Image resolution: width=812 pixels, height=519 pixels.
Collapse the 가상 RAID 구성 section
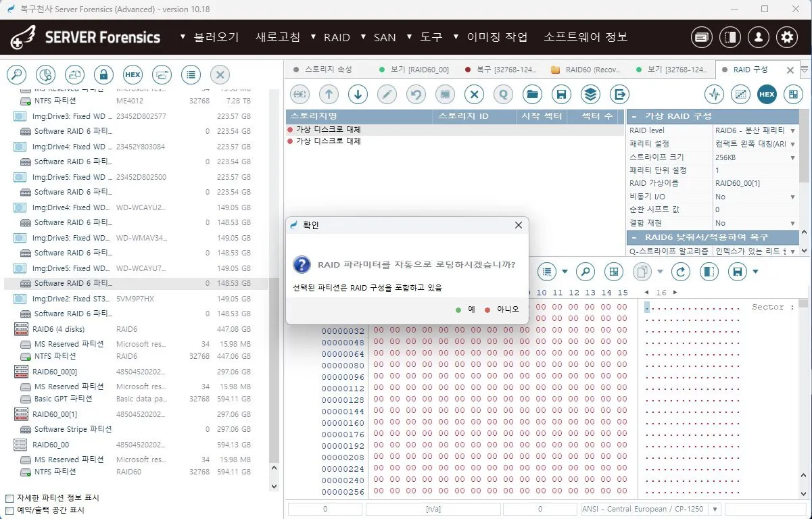tap(634, 116)
